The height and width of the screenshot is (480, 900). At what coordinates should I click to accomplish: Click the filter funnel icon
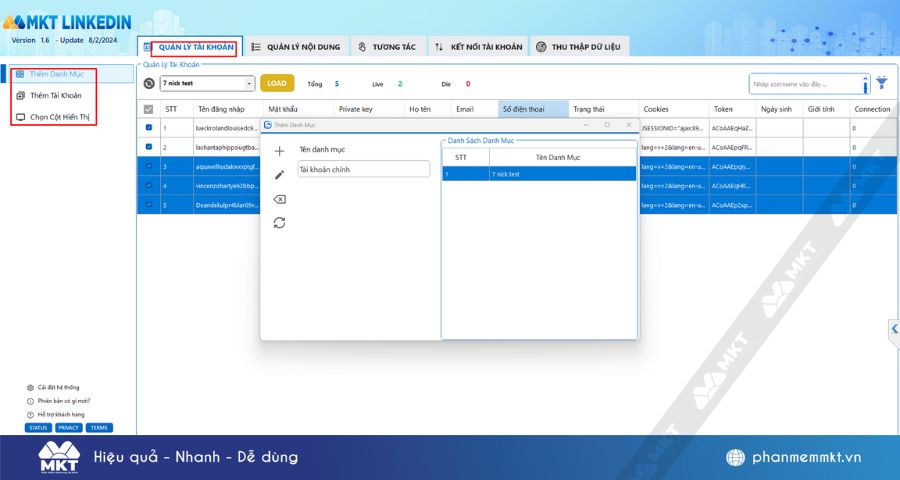click(x=882, y=83)
